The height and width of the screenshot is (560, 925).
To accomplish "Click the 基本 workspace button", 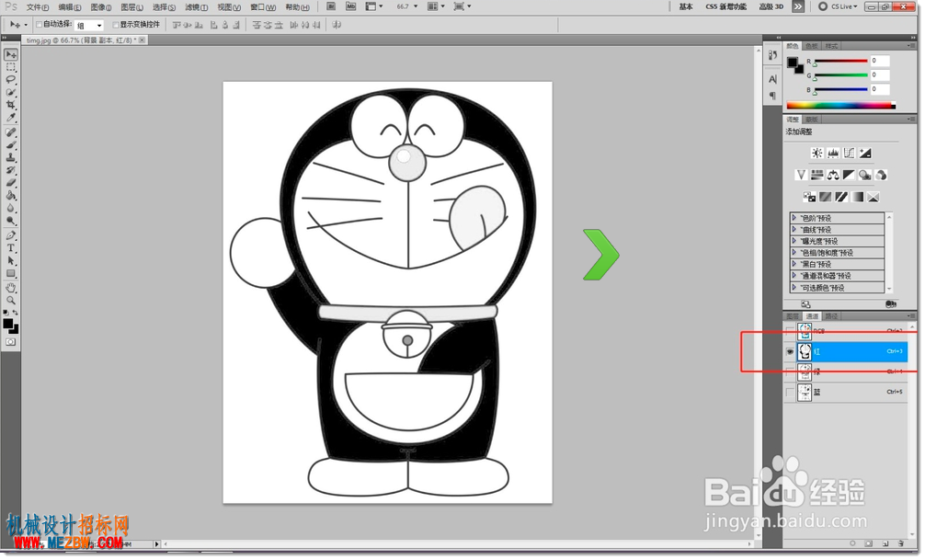I will [x=686, y=6].
